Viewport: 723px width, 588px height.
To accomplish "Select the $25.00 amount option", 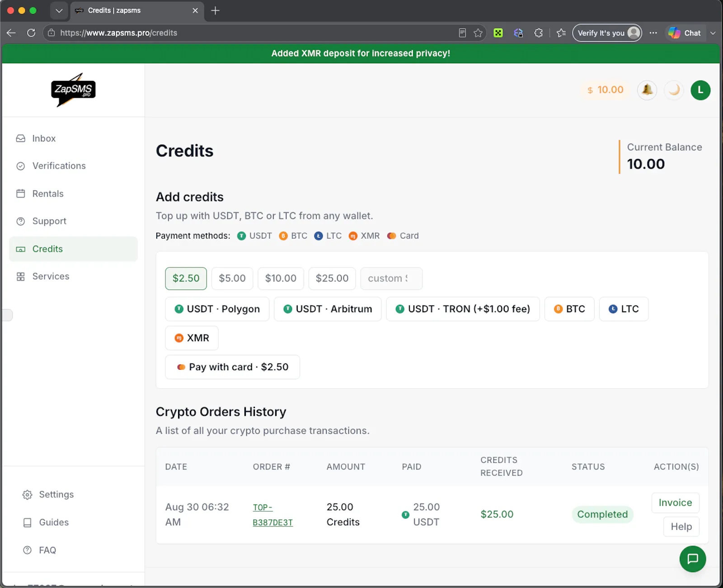I will point(332,278).
